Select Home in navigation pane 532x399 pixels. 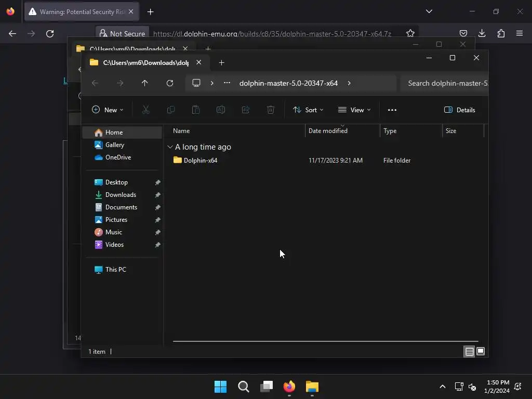coord(122,132)
